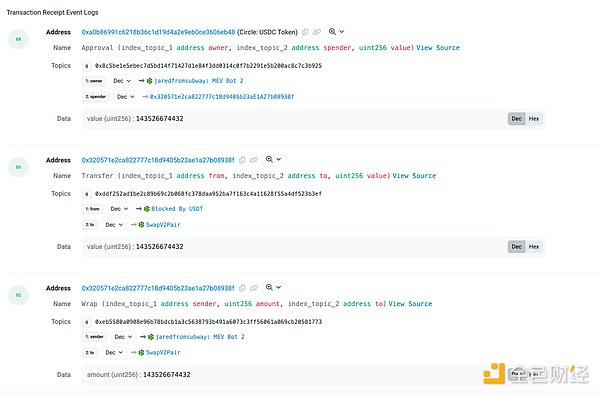The width and height of the screenshot is (600, 395).
Task: View Source of Approval event
Action: [x=438, y=48]
